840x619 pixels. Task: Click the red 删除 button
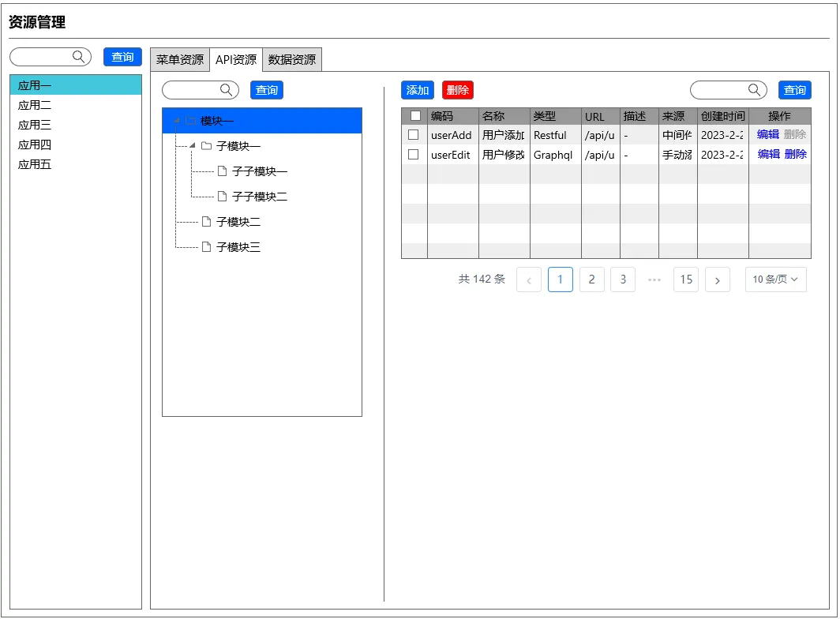458,90
